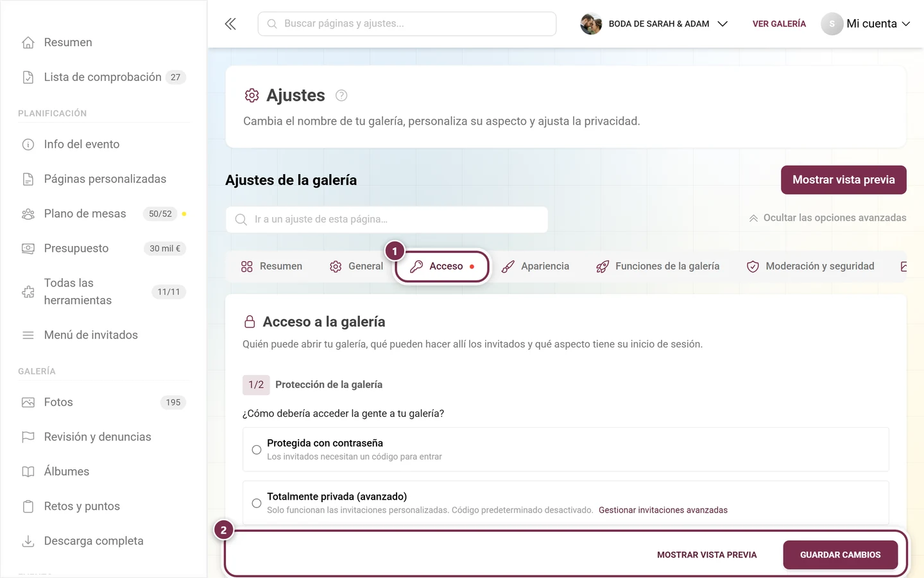The image size is (924, 578).
Task: Click Guardar Cambios button
Action: (x=841, y=555)
